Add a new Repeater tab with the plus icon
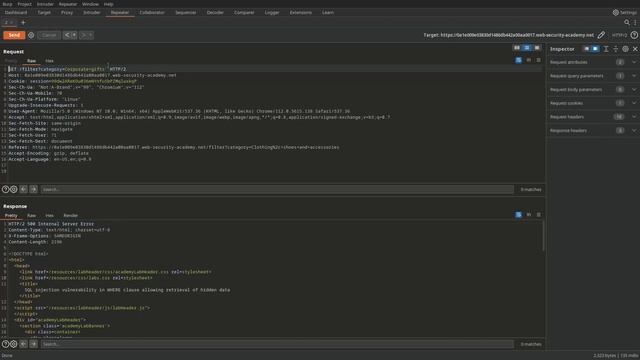 pos(23,22)
